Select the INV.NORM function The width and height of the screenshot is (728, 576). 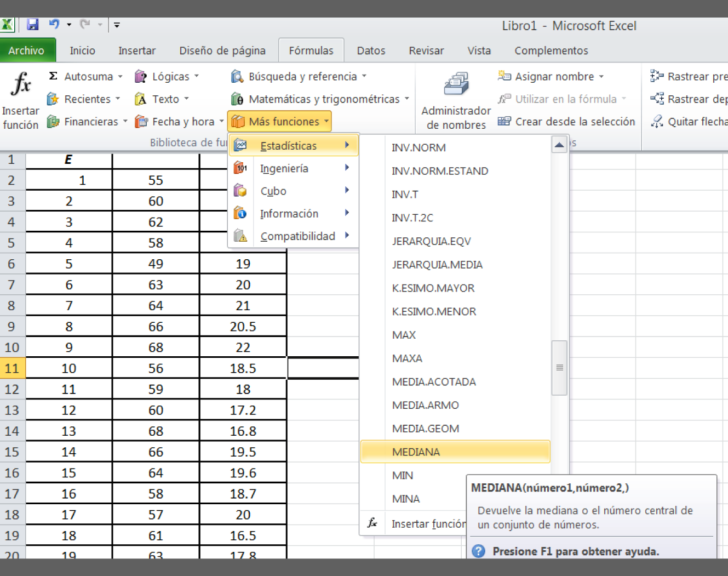coord(455,147)
